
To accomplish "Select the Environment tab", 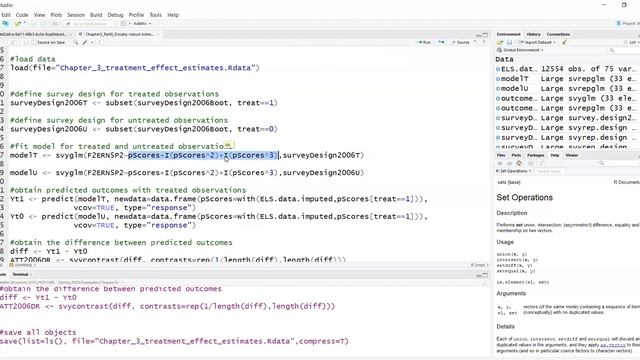I will [509, 34].
